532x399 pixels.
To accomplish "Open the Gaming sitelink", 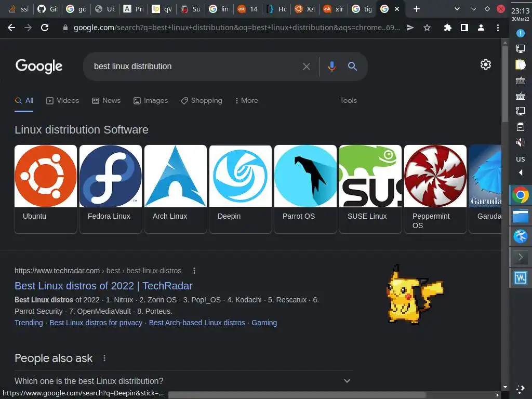I will tap(264, 323).
